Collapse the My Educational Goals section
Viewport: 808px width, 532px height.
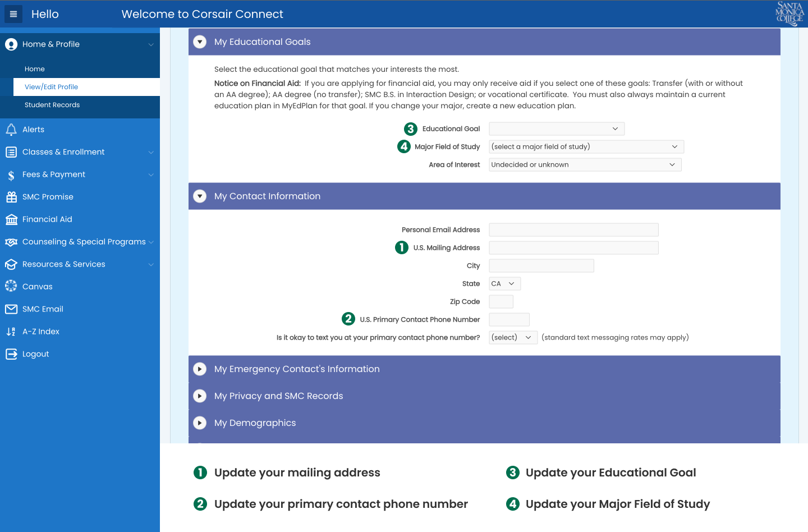(200, 42)
